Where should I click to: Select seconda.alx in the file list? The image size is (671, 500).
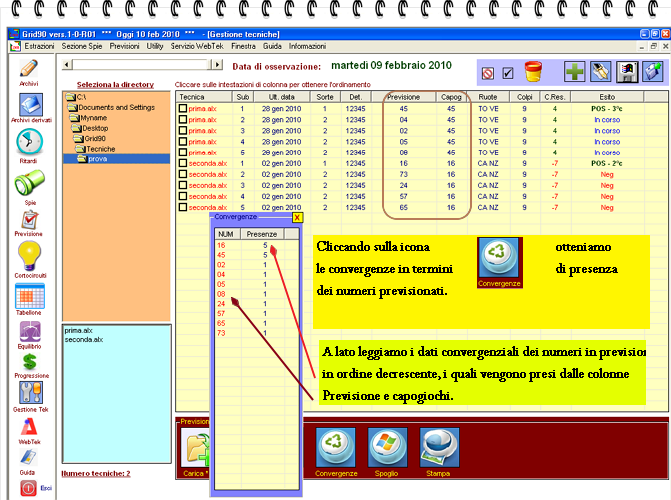point(84,339)
